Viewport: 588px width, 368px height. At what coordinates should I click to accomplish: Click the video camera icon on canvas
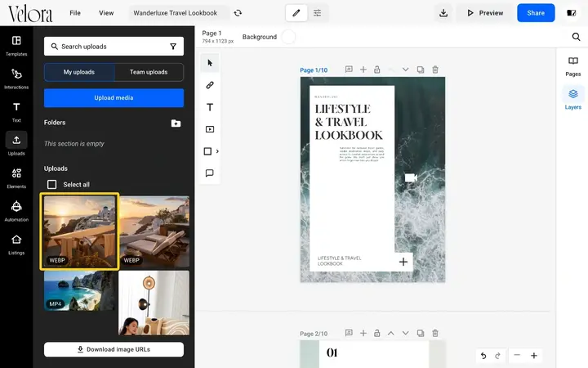(x=411, y=177)
